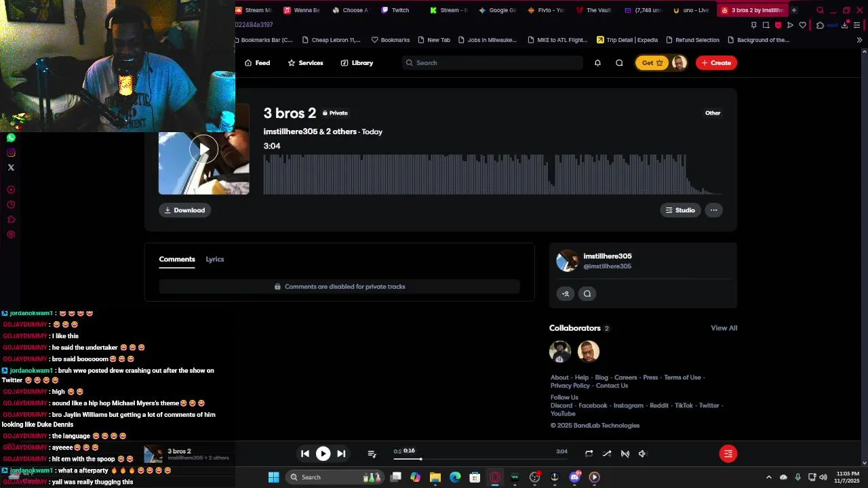Screen dimensions: 868x488
Task: Mute the player volume speaker icon
Action: coord(642,453)
